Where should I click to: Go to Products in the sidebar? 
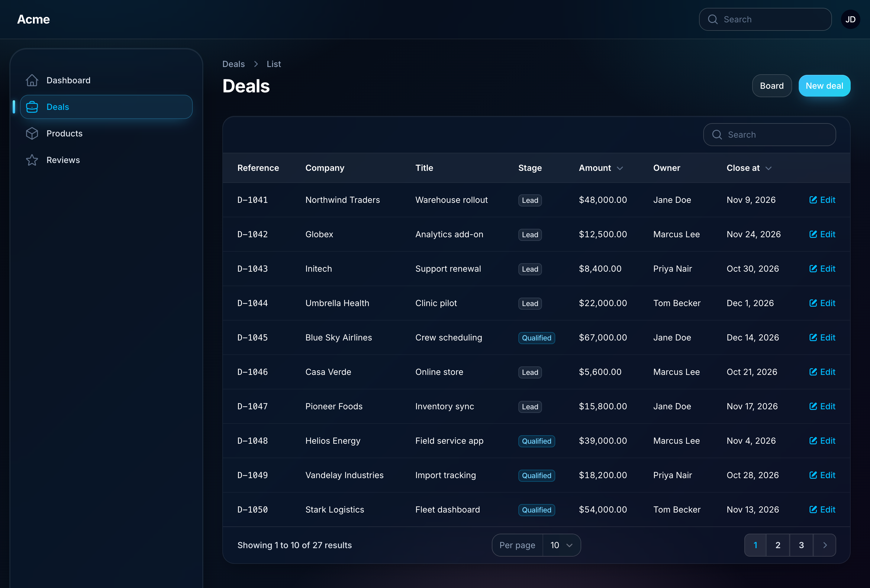(106, 133)
